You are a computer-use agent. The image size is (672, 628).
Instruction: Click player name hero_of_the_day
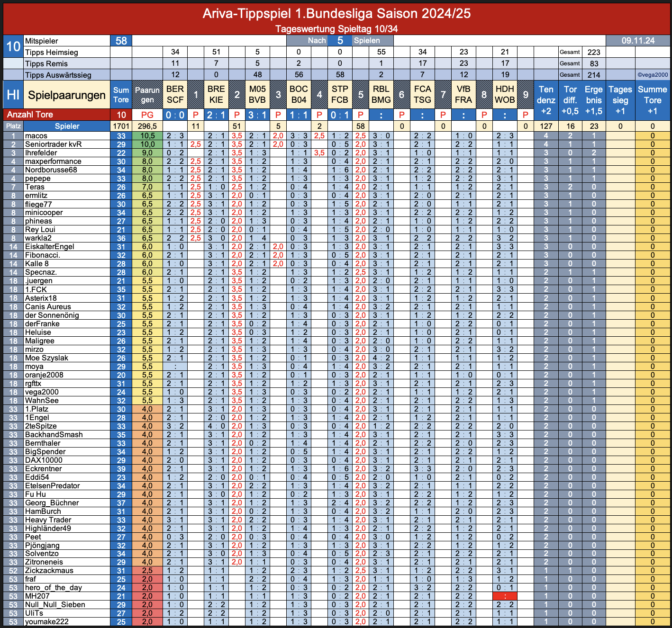pos(54,588)
